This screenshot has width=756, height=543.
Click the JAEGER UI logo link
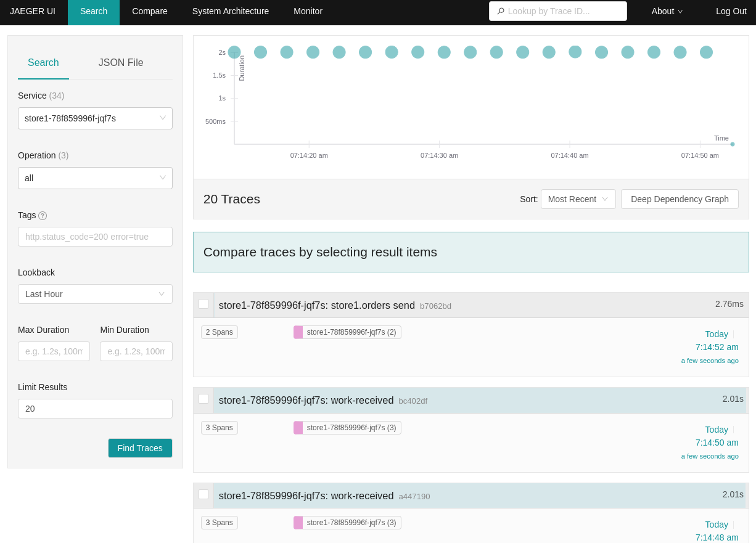click(x=33, y=11)
